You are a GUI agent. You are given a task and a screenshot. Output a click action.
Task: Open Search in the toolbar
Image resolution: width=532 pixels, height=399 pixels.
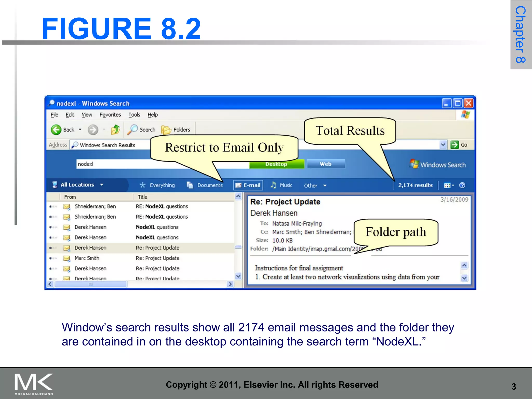141,130
